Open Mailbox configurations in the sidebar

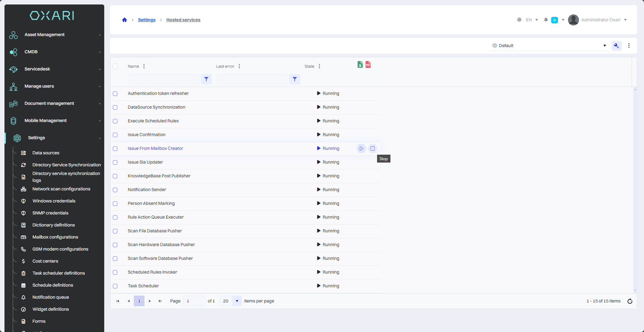tap(55, 237)
